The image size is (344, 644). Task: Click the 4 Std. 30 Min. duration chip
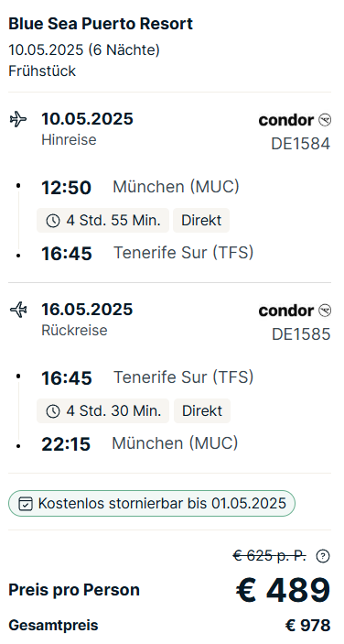tap(102, 410)
